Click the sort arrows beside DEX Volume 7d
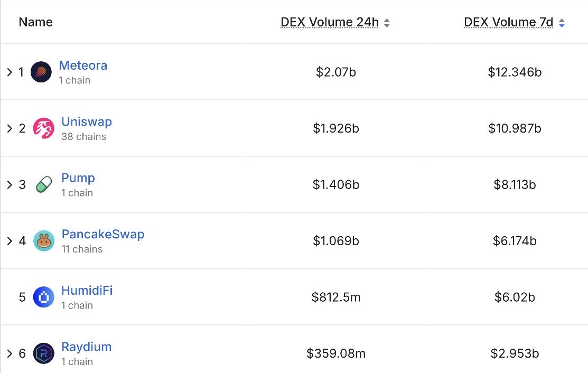 pos(562,22)
